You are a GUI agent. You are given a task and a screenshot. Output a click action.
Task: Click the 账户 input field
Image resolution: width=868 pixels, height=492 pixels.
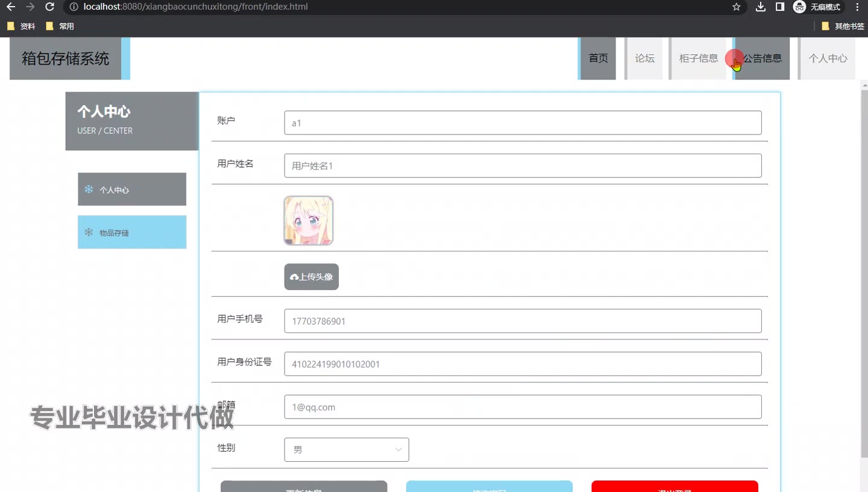tap(523, 123)
